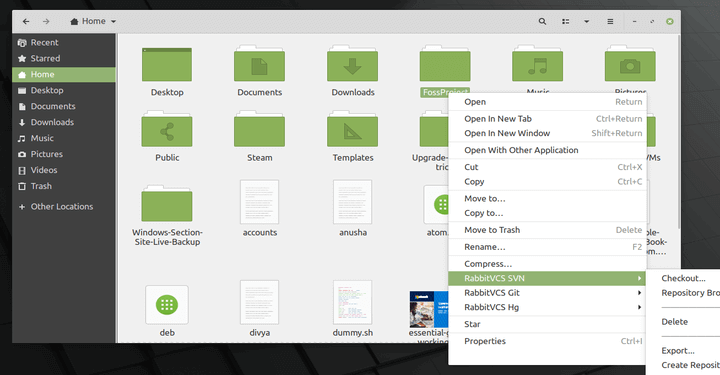Select the divya text file
The image size is (720, 375).
tap(259, 302)
